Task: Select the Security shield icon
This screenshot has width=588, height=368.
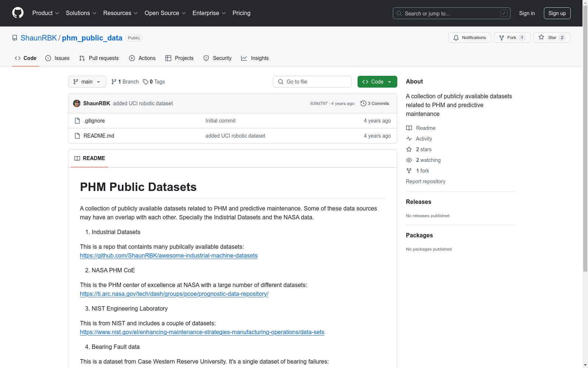Action: point(206,58)
